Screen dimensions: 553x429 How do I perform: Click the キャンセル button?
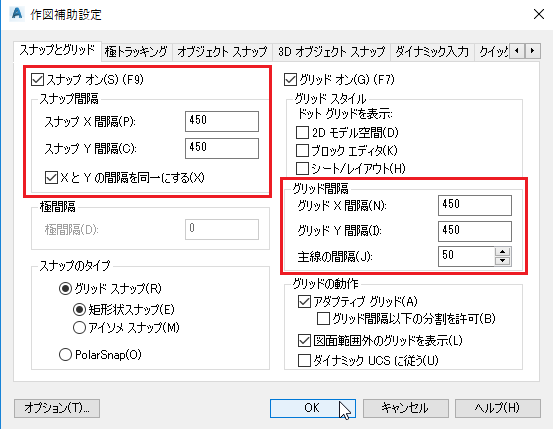click(406, 408)
